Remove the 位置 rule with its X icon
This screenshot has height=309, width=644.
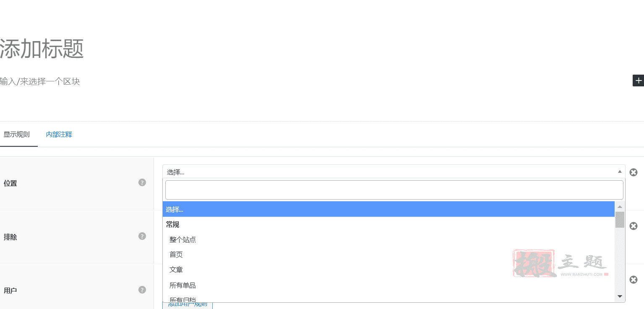634,172
